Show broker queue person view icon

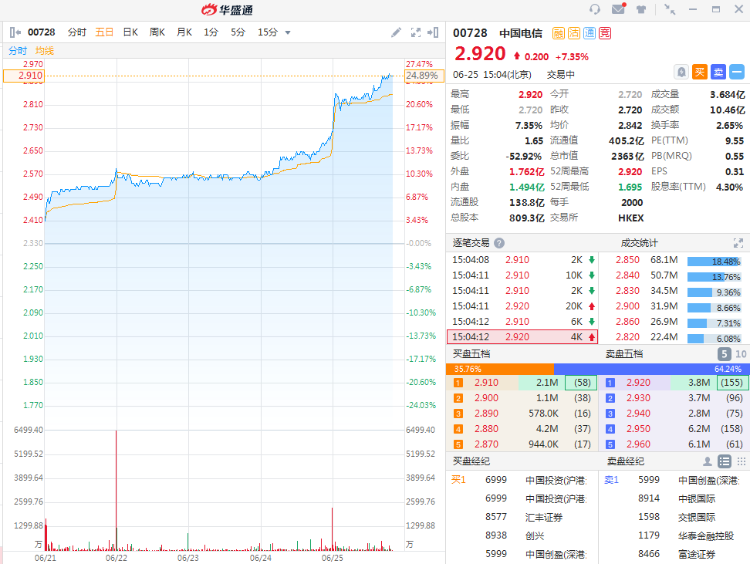click(707, 461)
